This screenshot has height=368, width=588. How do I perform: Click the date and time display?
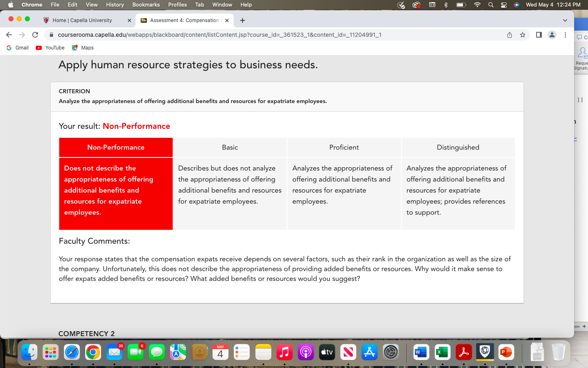553,4
